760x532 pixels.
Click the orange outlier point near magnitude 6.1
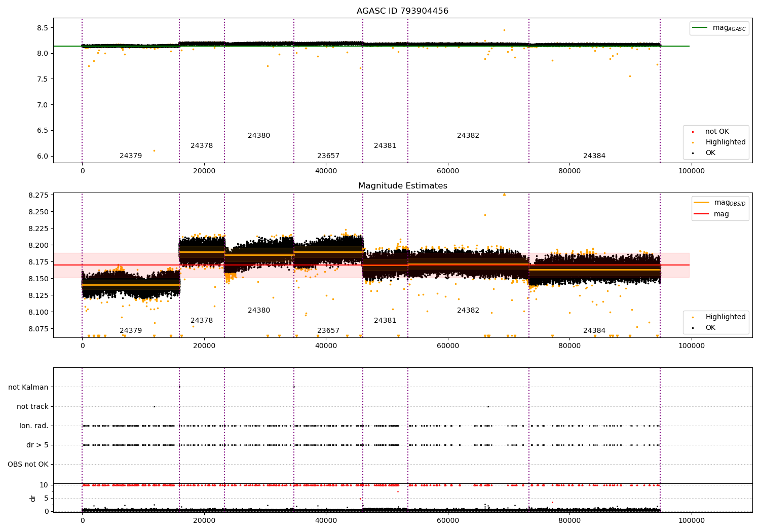pyautogui.click(x=154, y=150)
